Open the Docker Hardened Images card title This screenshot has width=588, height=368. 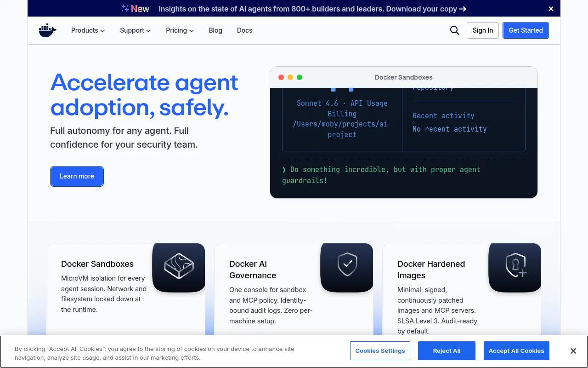pyautogui.click(x=431, y=270)
